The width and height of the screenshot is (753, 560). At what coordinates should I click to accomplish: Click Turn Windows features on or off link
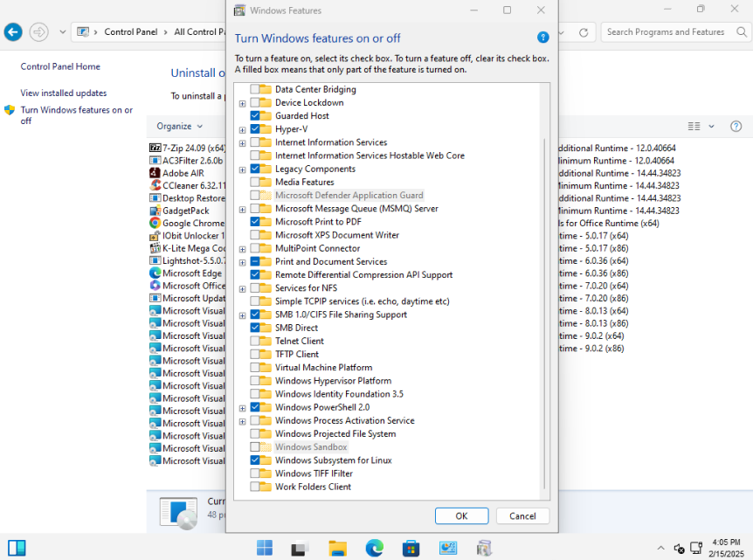tap(76, 115)
